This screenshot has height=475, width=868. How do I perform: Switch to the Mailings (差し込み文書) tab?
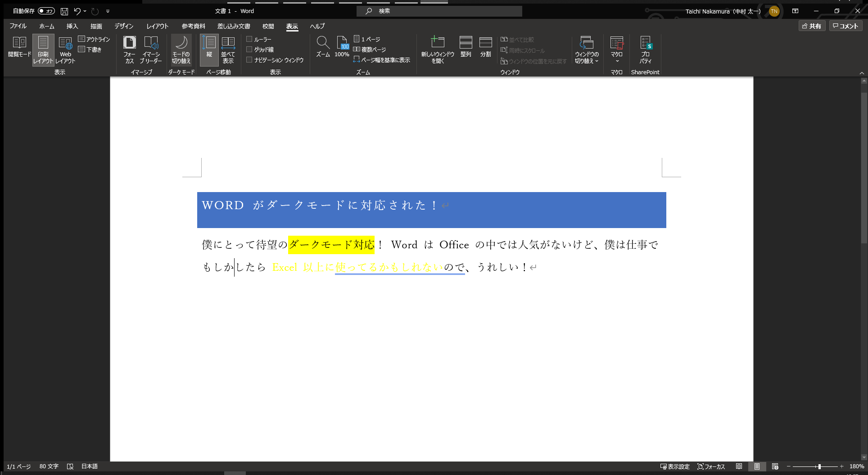234,26
